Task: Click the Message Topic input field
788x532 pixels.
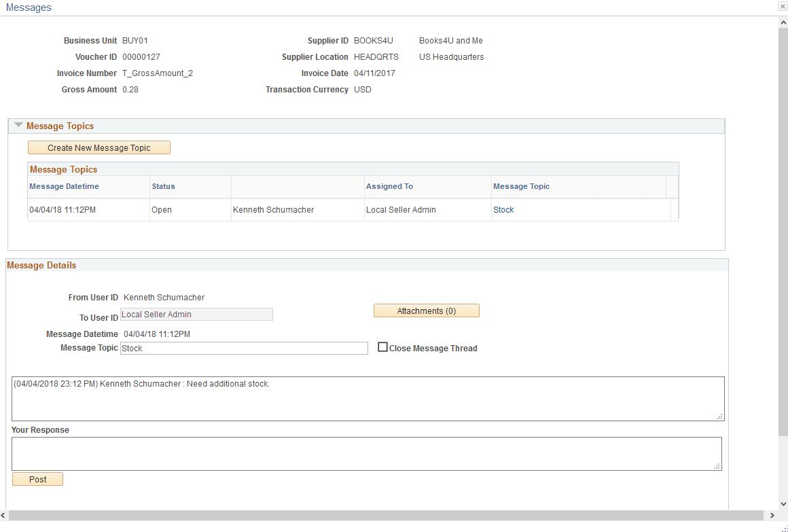Action: 244,348
